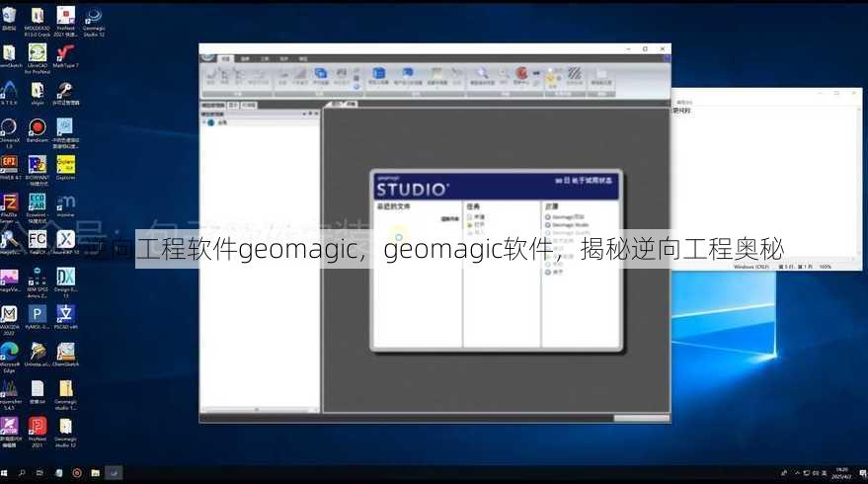Screen dimensions: 868x484
Task: Click the pin button on model panel header
Action: coord(310,114)
